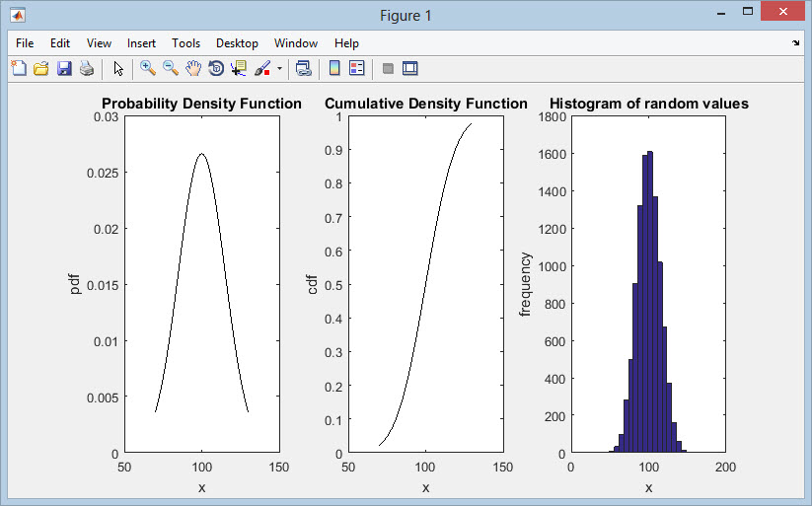The height and width of the screenshot is (506, 812).
Task: Enable the Pan hand tool
Action: (x=193, y=68)
